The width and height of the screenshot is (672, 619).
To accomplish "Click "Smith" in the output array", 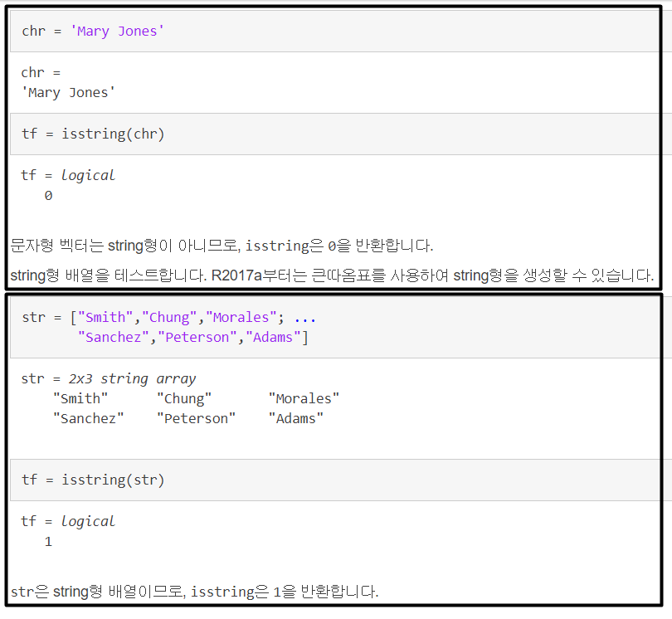I will (x=80, y=398).
